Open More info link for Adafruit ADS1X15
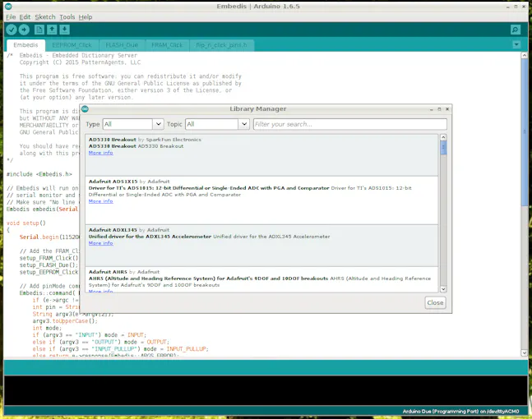The width and height of the screenshot is (532, 419). [101, 201]
